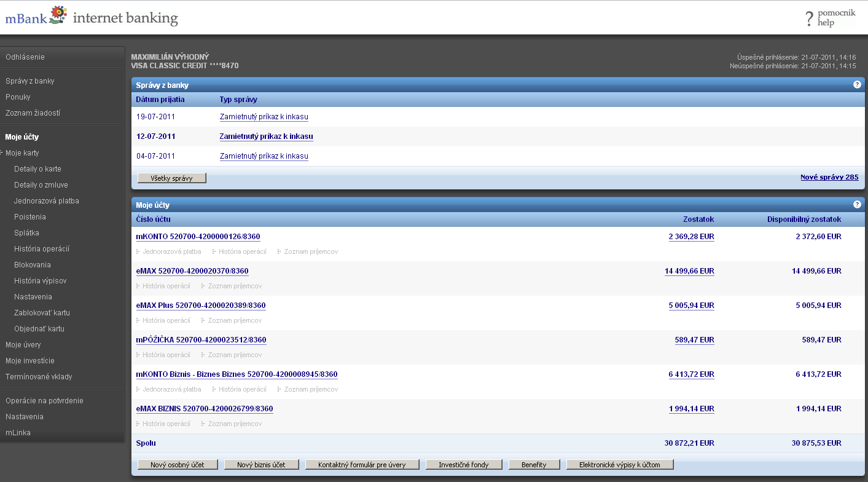
Task: Open mPÔŽIČKA 520700-4200023512/8360 account
Action: (201, 340)
